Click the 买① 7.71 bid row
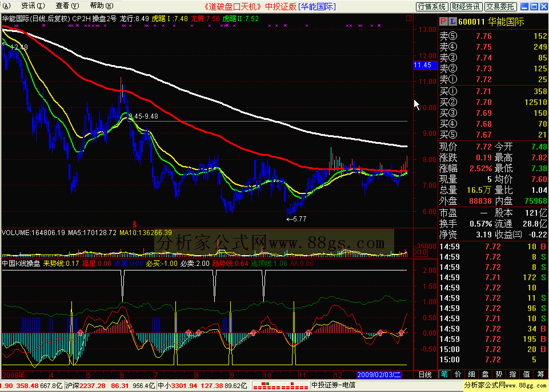549x392 pixels. (493, 91)
